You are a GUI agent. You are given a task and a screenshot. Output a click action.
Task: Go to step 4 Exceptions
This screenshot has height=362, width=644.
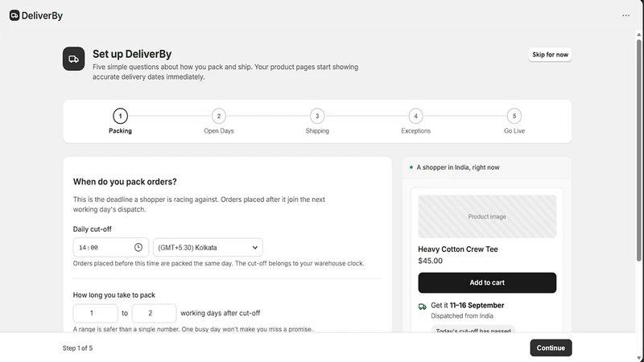point(415,121)
